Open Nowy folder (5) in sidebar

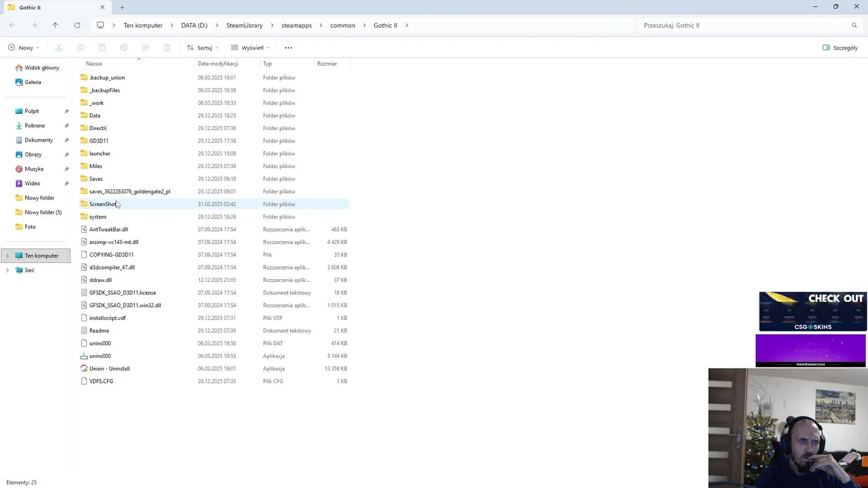coord(43,212)
